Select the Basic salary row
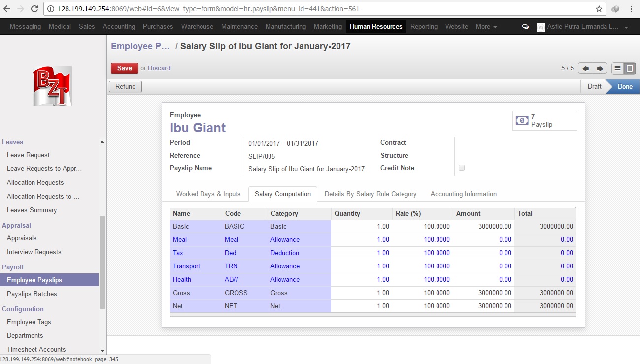640x364 pixels. pyautogui.click(x=372, y=227)
